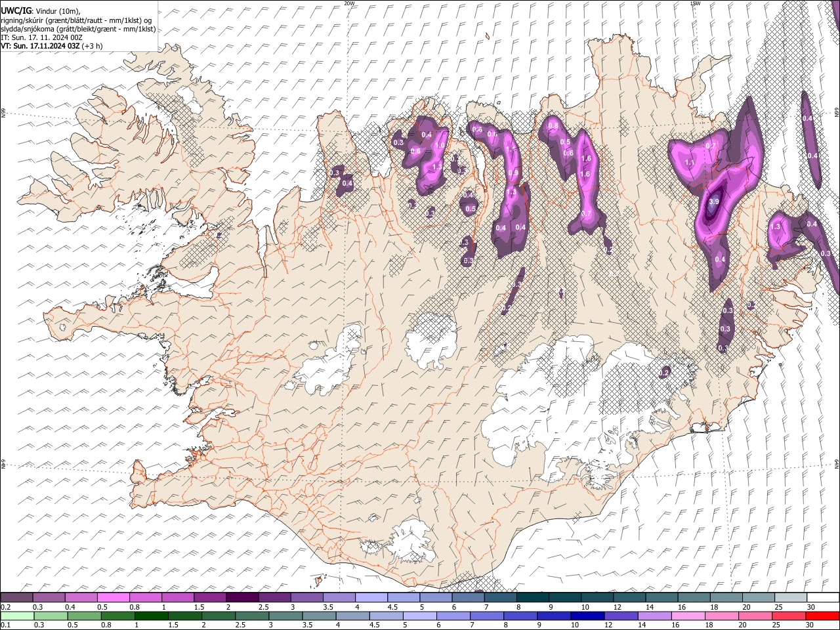Click the 1.0 precipitation value on the map
The width and height of the screenshot is (840, 630).
[x=440, y=146]
